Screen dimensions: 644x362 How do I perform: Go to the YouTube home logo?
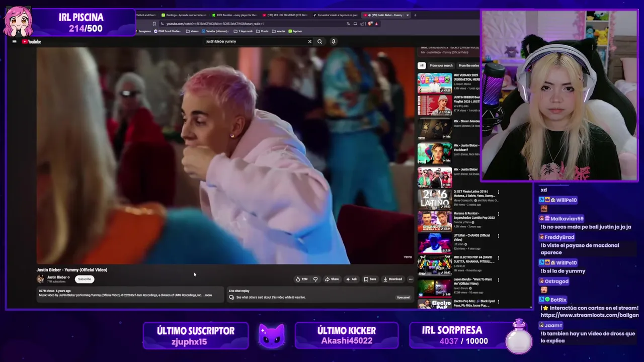31,42
